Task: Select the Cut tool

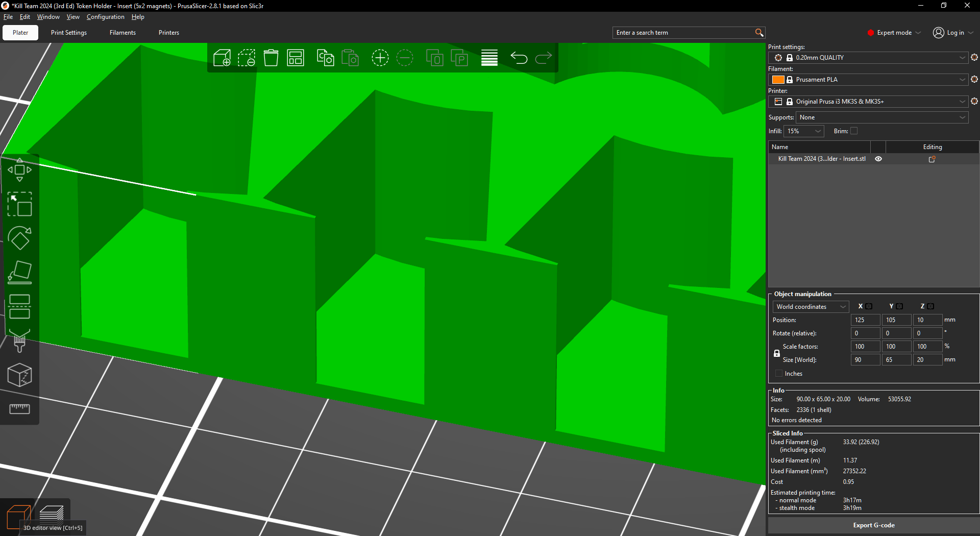Action: click(19, 307)
